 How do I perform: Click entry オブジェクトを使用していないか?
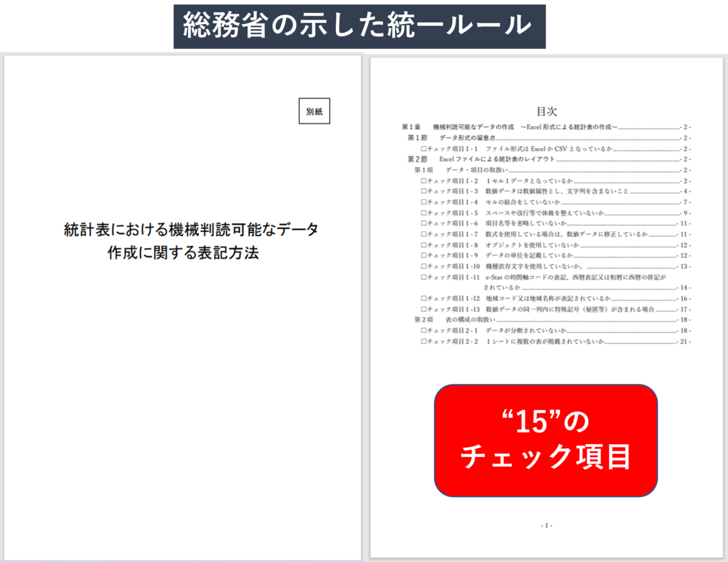532,245
